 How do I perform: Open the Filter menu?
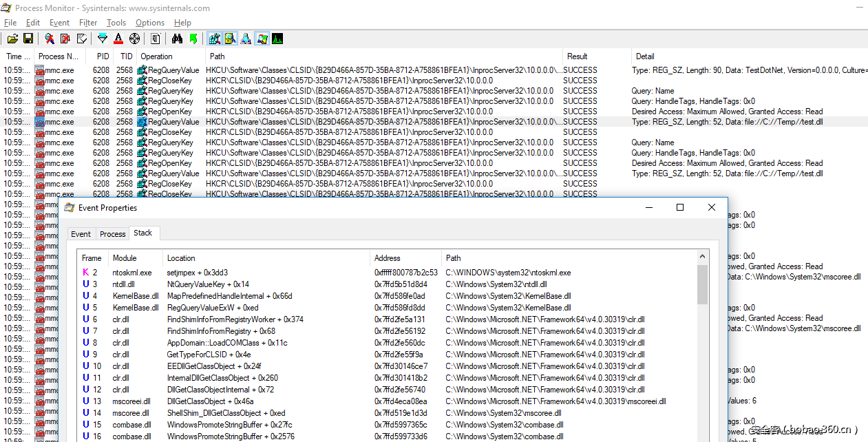[x=88, y=23]
